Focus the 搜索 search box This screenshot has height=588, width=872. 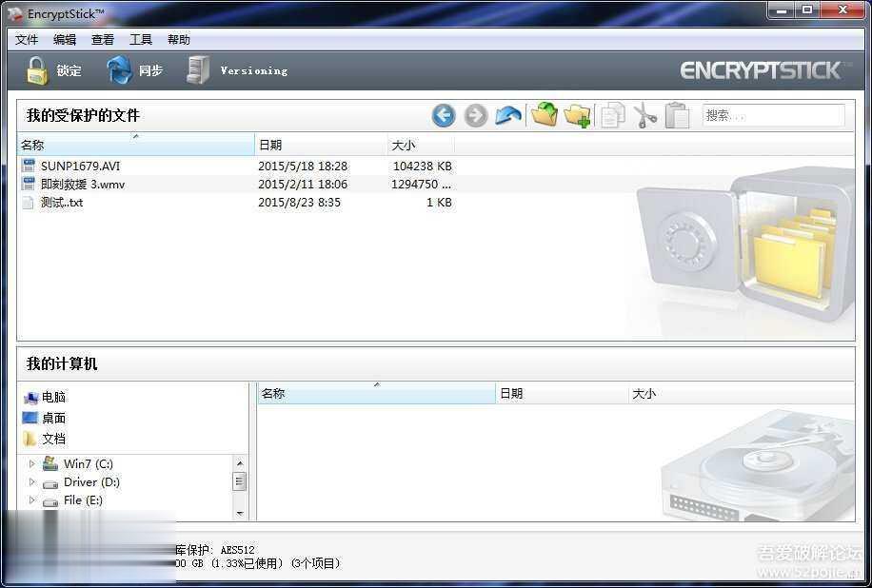(x=773, y=115)
